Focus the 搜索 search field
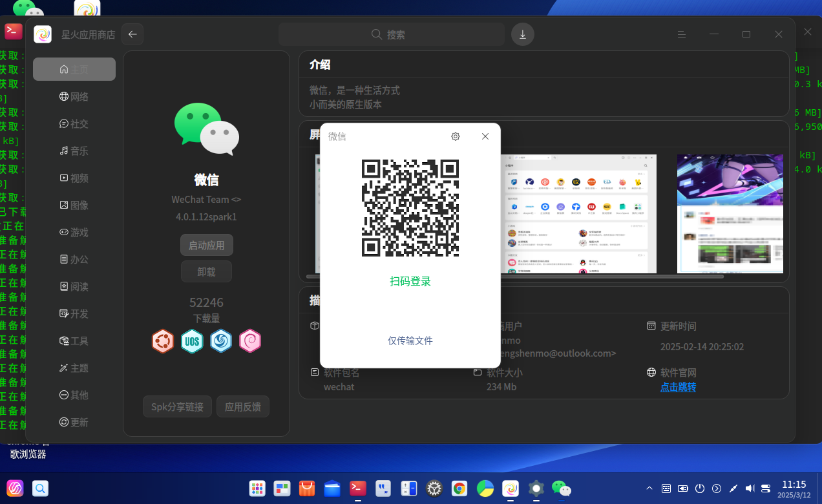Screen dimensions: 822x504 pos(392,34)
